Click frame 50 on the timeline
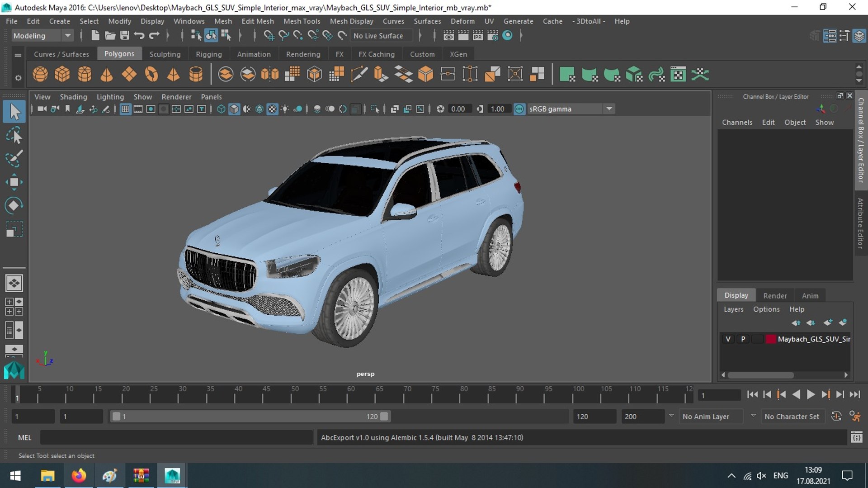This screenshot has height=488, width=868. [x=292, y=394]
